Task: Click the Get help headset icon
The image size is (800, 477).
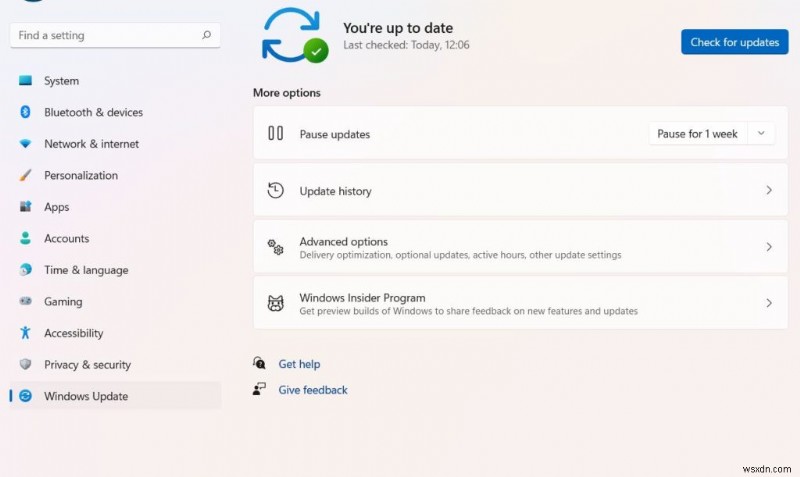Action: (259, 363)
